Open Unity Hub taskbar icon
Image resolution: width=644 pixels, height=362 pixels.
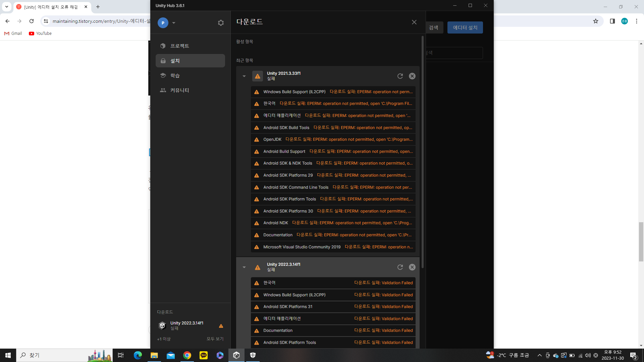pos(236,355)
